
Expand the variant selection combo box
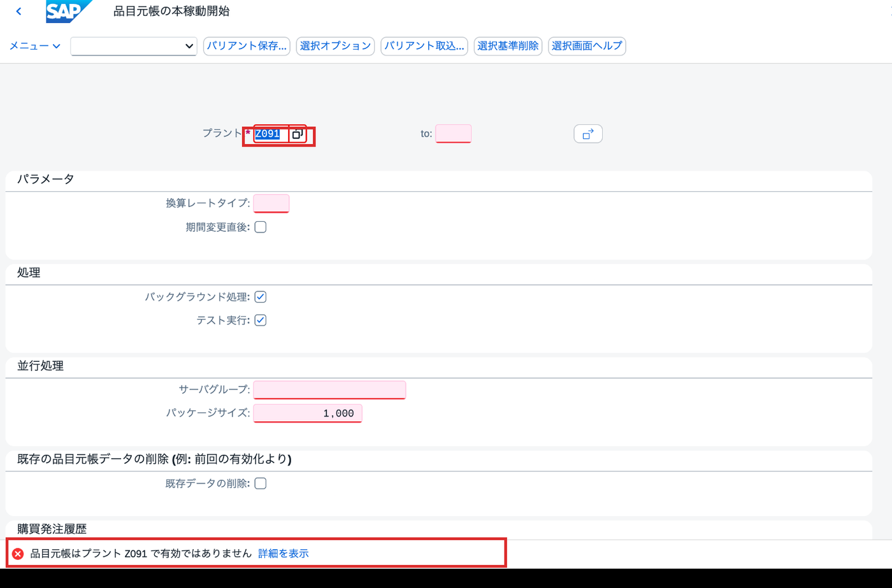point(134,46)
